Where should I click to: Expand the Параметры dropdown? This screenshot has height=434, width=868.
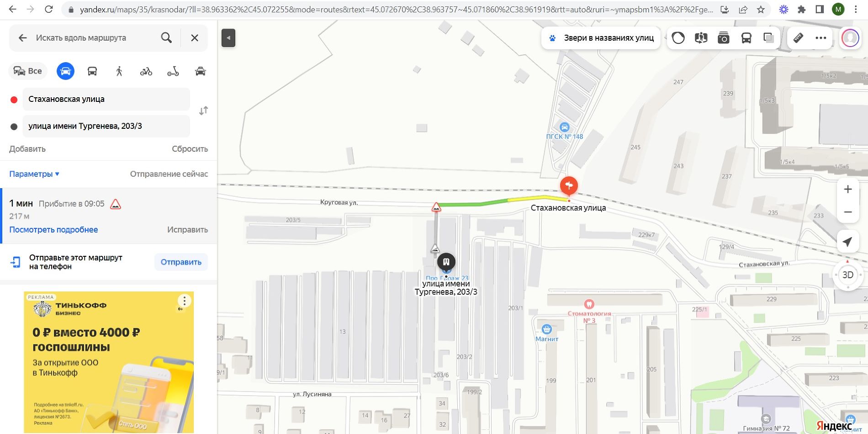pyautogui.click(x=34, y=174)
